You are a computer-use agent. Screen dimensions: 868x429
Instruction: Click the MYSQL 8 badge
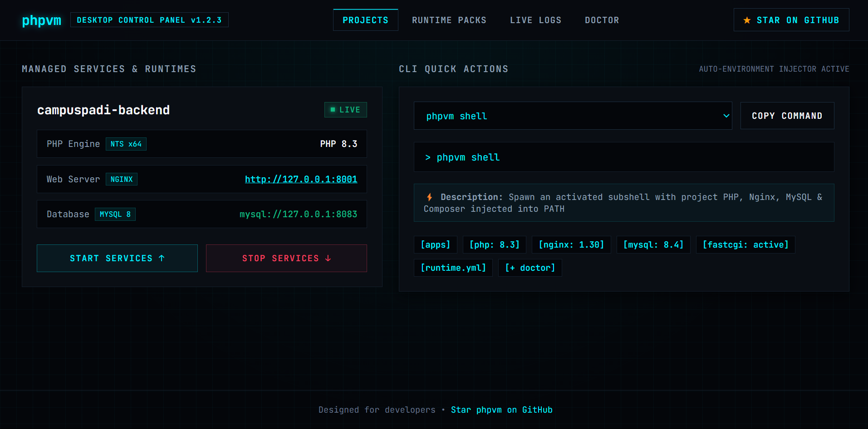click(115, 214)
